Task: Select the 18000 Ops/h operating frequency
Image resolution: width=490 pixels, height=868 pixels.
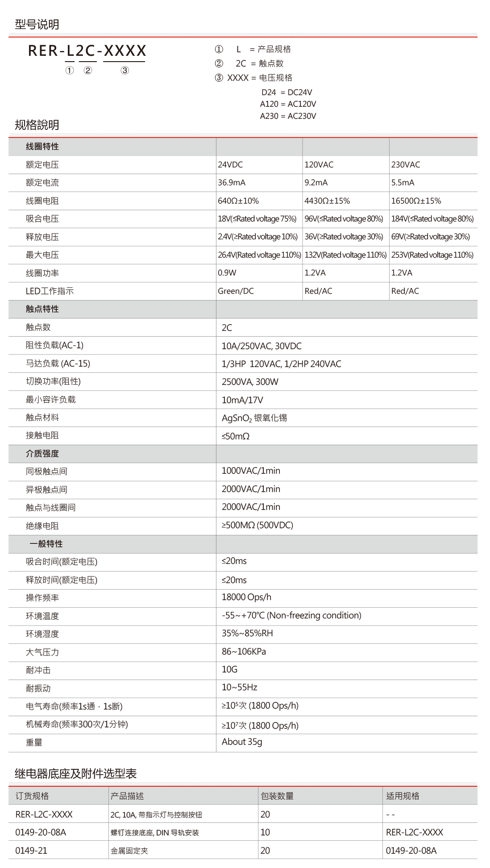Action: [246, 597]
